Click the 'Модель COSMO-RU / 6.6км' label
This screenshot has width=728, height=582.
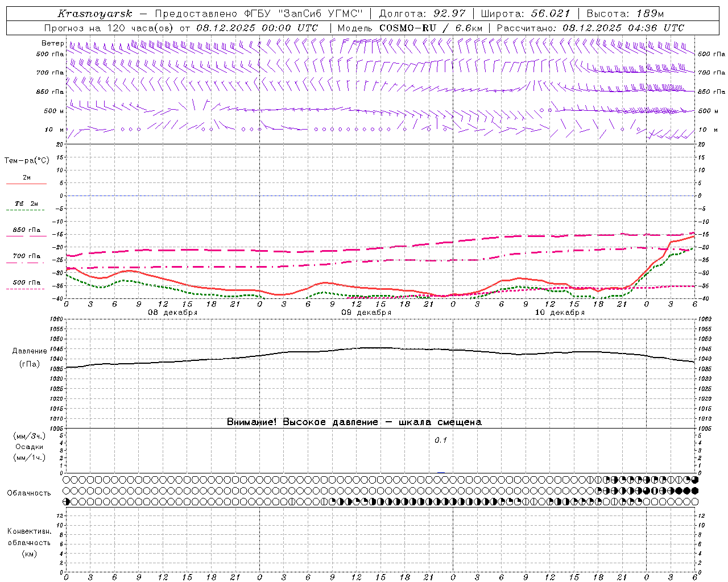pos(410,28)
